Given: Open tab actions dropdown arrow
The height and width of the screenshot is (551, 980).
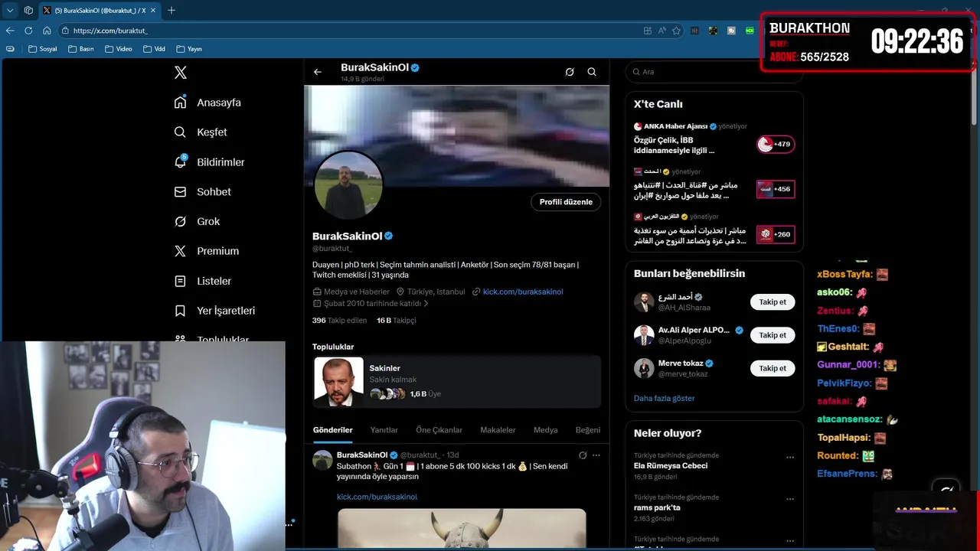Looking at the screenshot, I should (x=10, y=11).
